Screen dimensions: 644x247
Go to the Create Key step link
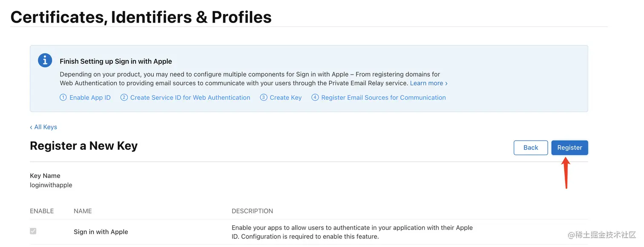coord(285,98)
